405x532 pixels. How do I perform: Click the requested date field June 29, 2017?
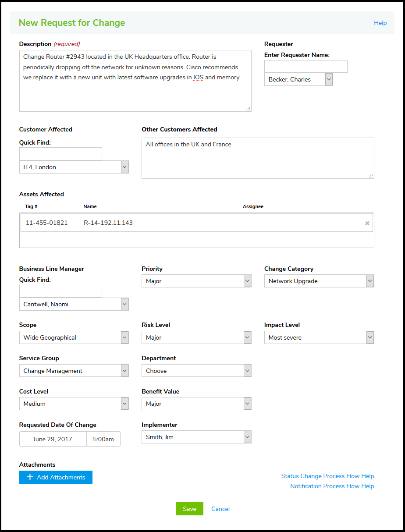(x=53, y=439)
